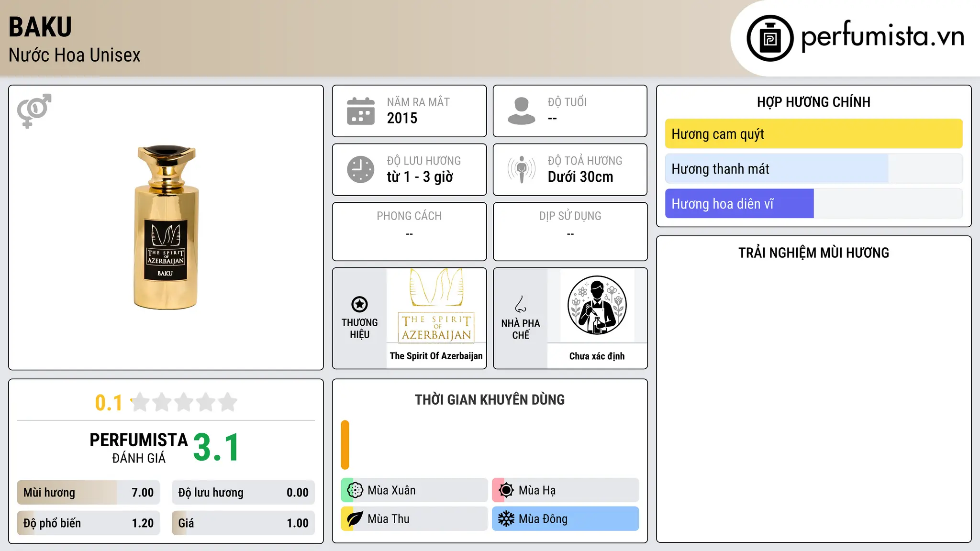Open the BAKU perfume bottle image

coord(166,228)
